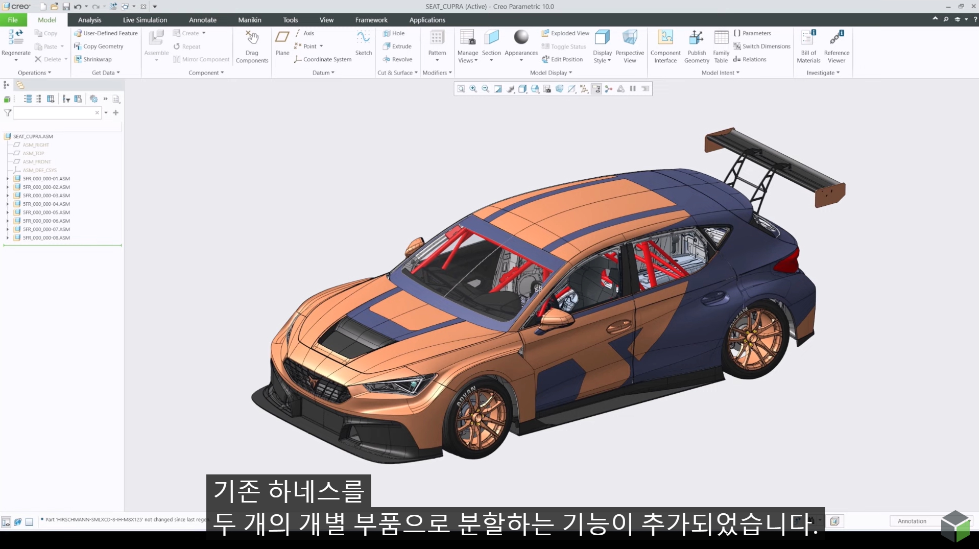This screenshot has height=549, width=980.
Task: Click the Model Tree tab icon
Action: pos(7,85)
